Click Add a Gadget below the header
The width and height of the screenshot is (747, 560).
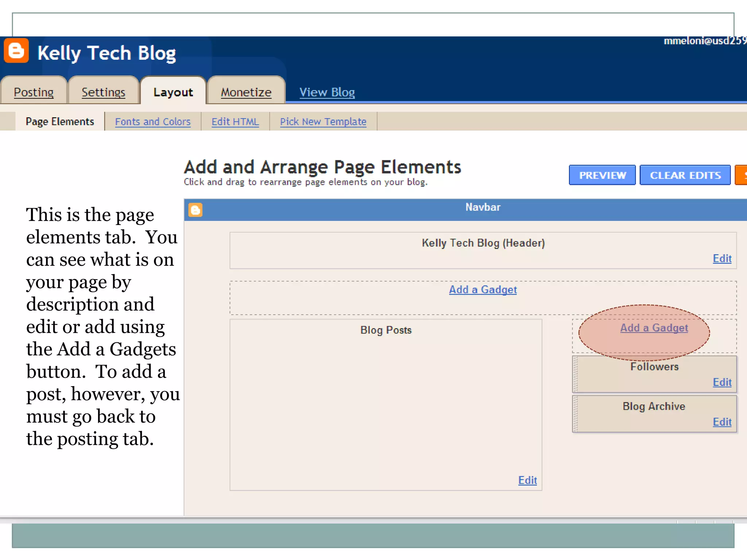tap(483, 289)
